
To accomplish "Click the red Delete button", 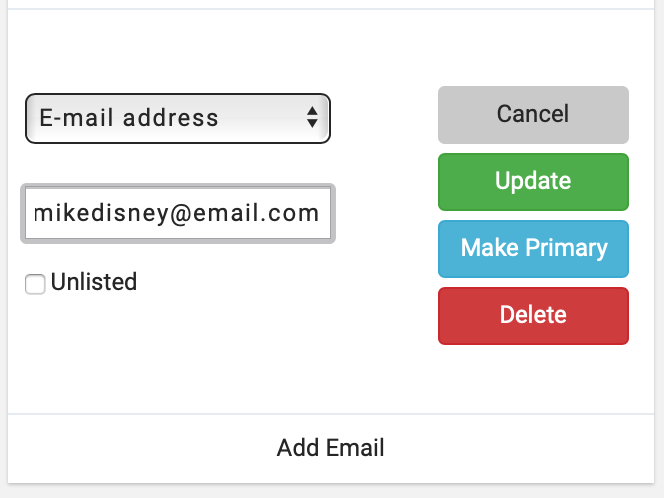I will [533, 316].
